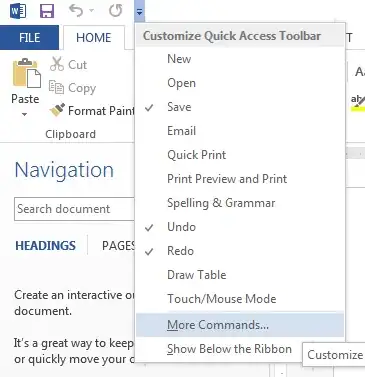
Task: Switch to the HEADINGS navigation tab
Action: [x=46, y=246]
